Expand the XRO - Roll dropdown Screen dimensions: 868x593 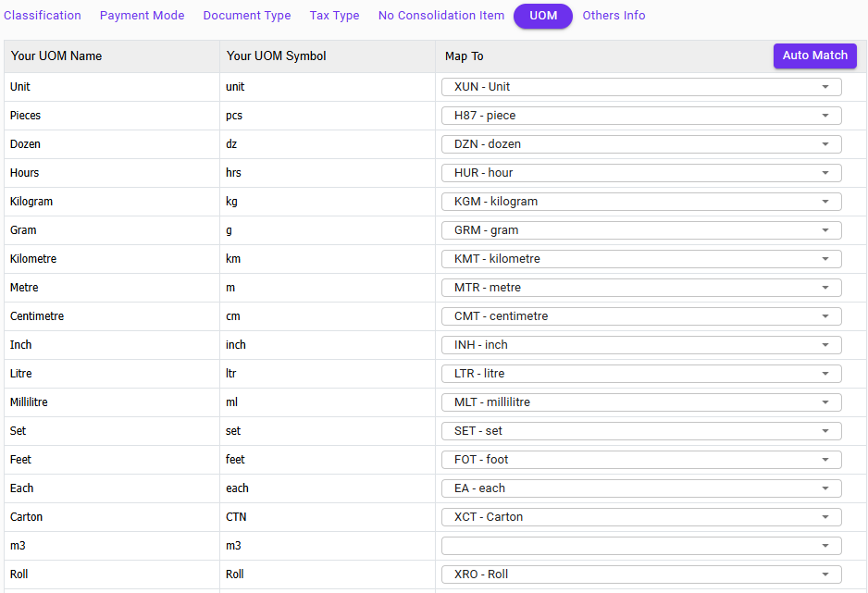[x=641, y=574]
